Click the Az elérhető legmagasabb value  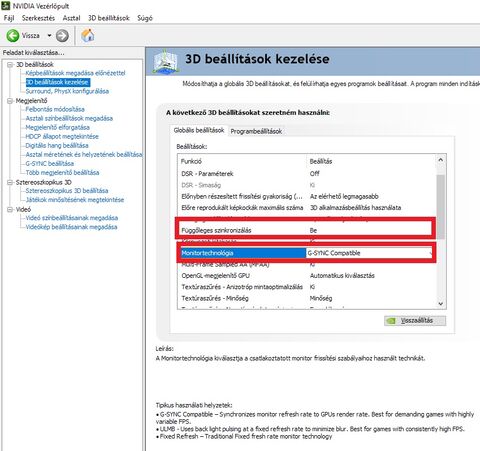point(344,196)
